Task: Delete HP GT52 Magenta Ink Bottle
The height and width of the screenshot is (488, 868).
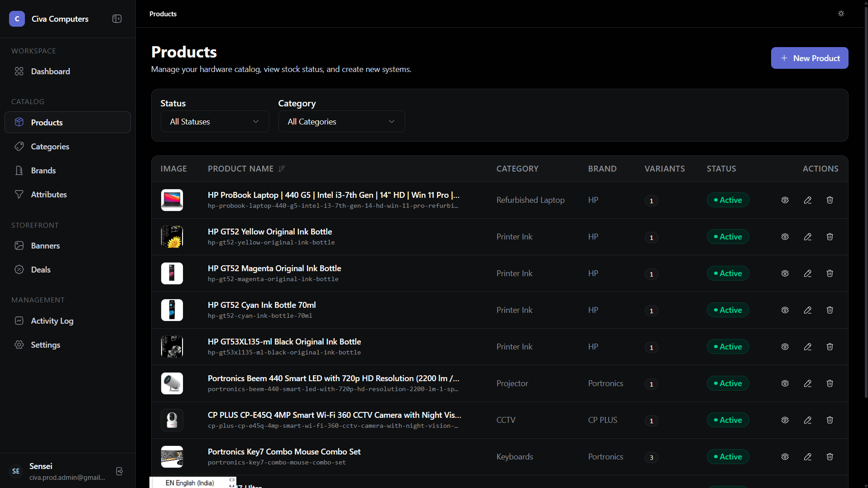Action: coord(830,273)
